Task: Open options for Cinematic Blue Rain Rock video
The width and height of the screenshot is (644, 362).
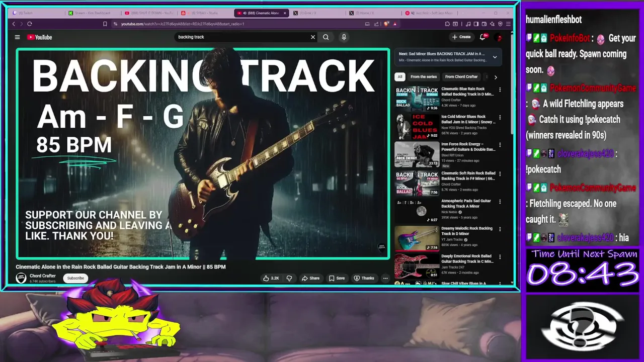Action: click(500, 89)
